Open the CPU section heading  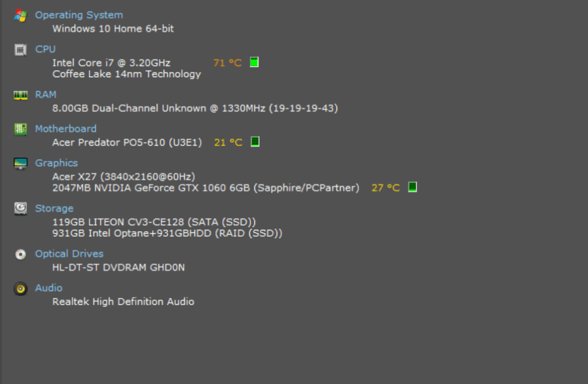[45, 49]
